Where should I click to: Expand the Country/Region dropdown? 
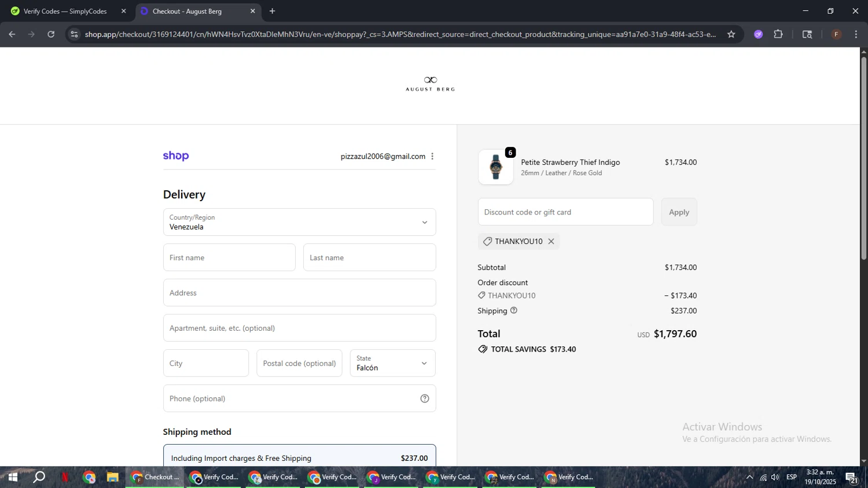coord(299,222)
